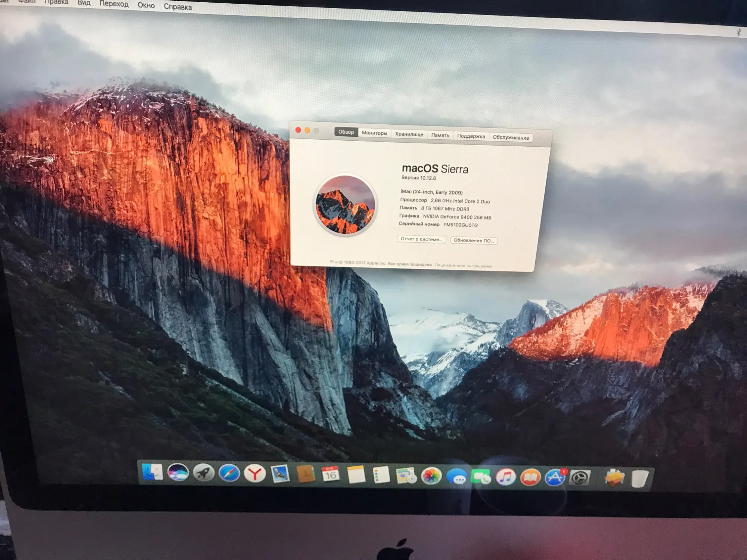Open the Обслуживание tab
This screenshot has height=560, width=747.
(x=511, y=137)
